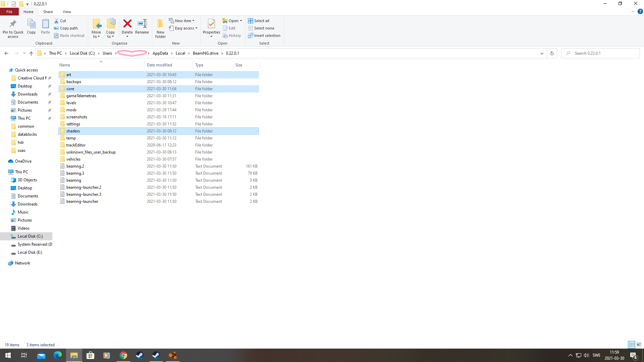644x362 pixels.
Task: Open Properties icon in ribbon
Action: [211, 24]
